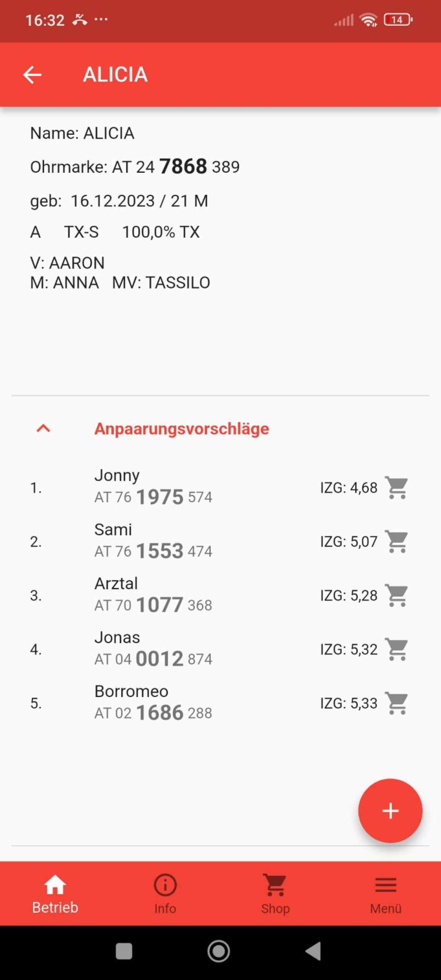Tap the back arrow in header
Viewport: 441px width, 980px height.
click(32, 75)
